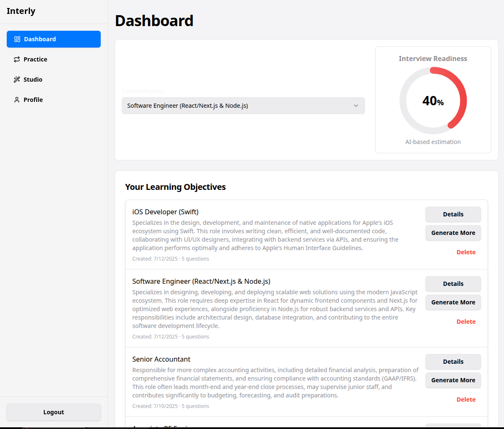
Task: Open the Studio section
Action: pyautogui.click(x=33, y=79)
